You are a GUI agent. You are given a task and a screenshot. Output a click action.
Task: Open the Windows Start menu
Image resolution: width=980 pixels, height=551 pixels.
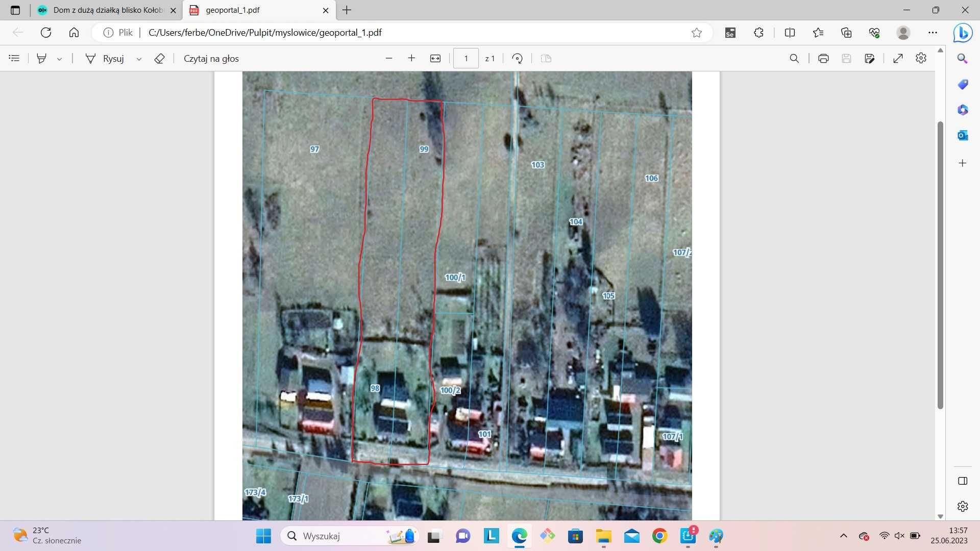click(263, 536)
